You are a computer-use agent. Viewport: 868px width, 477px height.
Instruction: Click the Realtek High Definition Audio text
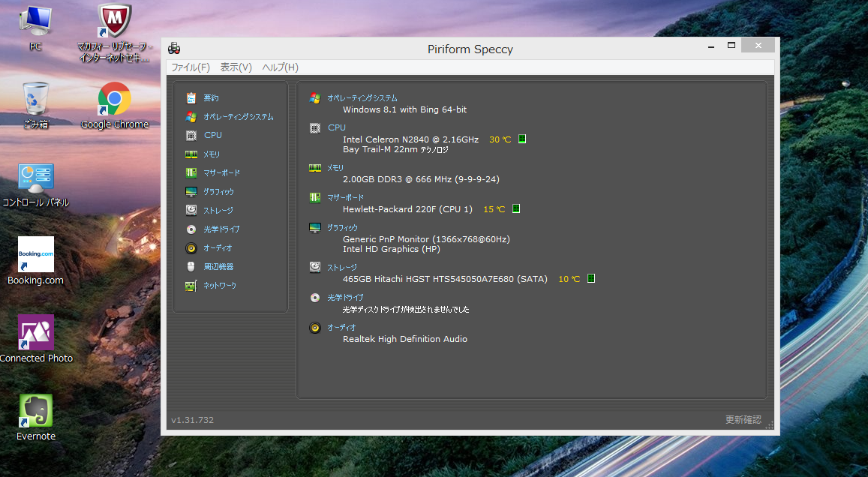(405, 339)
